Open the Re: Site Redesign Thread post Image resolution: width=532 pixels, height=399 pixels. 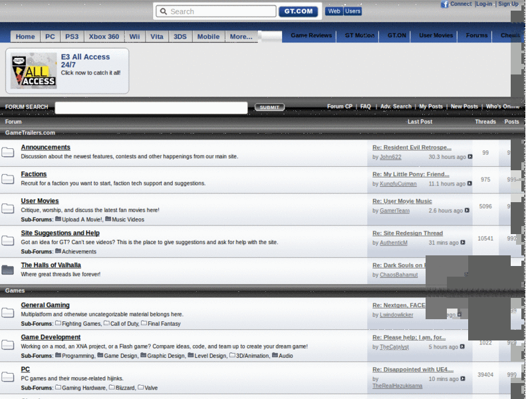click(x=408, y=233)
